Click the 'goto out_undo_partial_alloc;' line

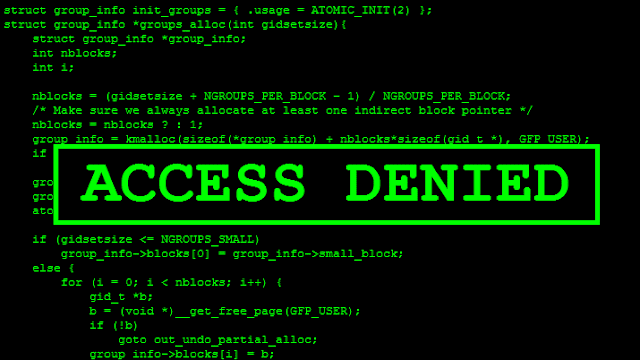pyautogui.click(x=218, y=340)
